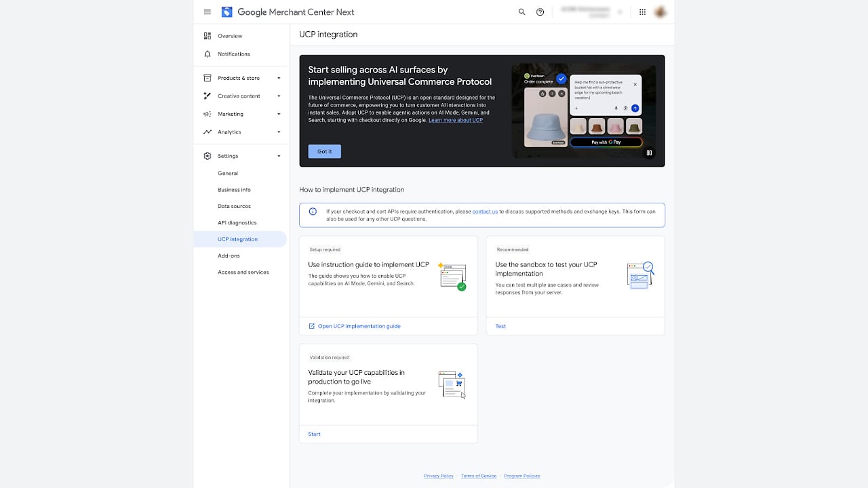Select Data sources in sidebar
This screenshot has height=488, width=868.
(234, 206)
